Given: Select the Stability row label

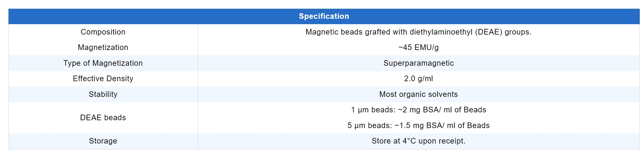Looking at the screenshot, I should point(103,94).
